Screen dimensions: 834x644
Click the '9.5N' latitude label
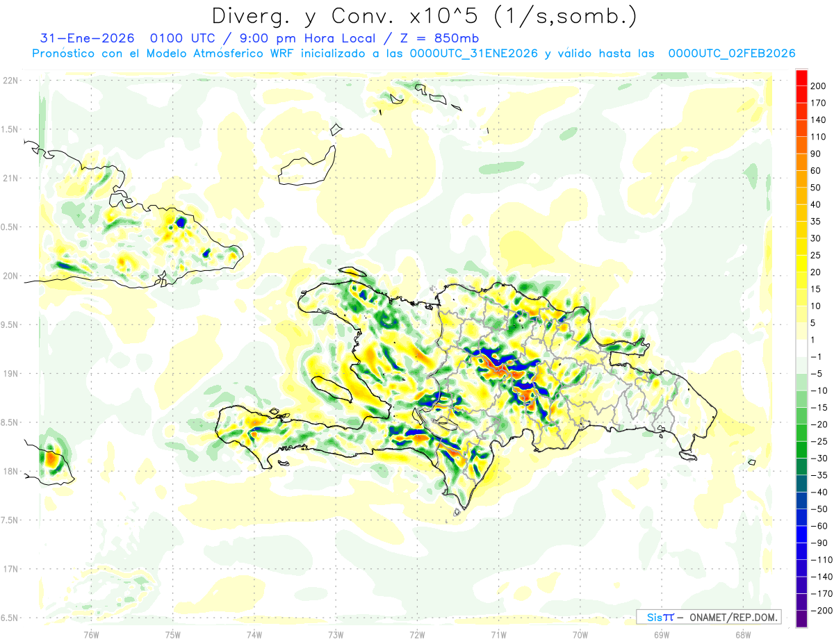10,324
